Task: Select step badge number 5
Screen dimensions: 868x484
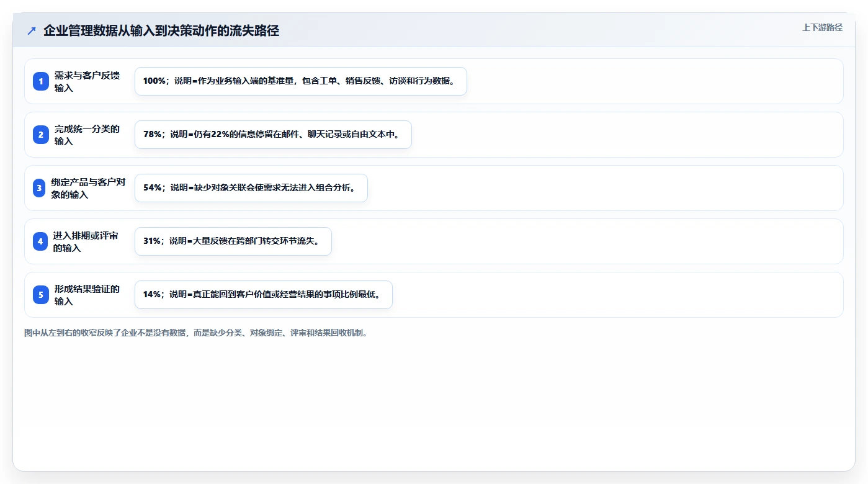Action: tap(41, 295)
